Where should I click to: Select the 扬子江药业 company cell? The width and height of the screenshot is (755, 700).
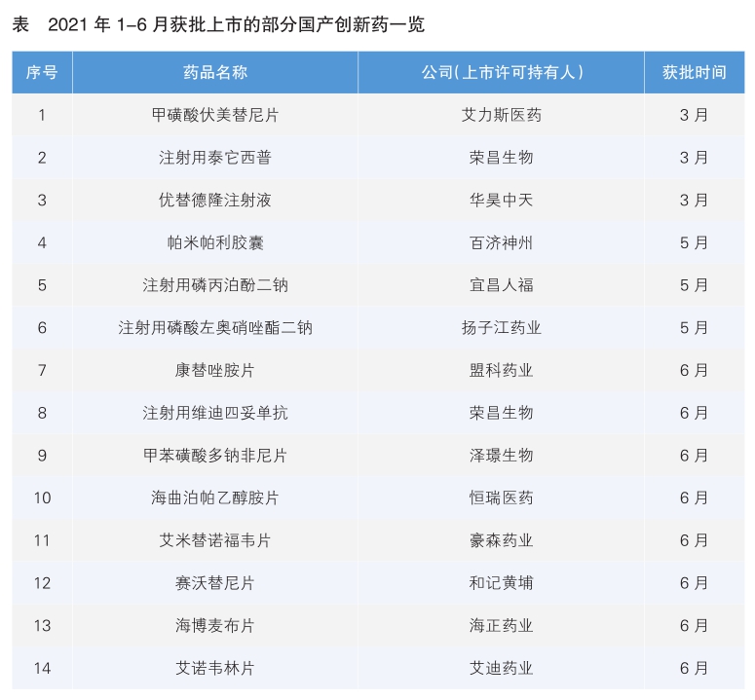pyautogui.click(x=501, y=328)
